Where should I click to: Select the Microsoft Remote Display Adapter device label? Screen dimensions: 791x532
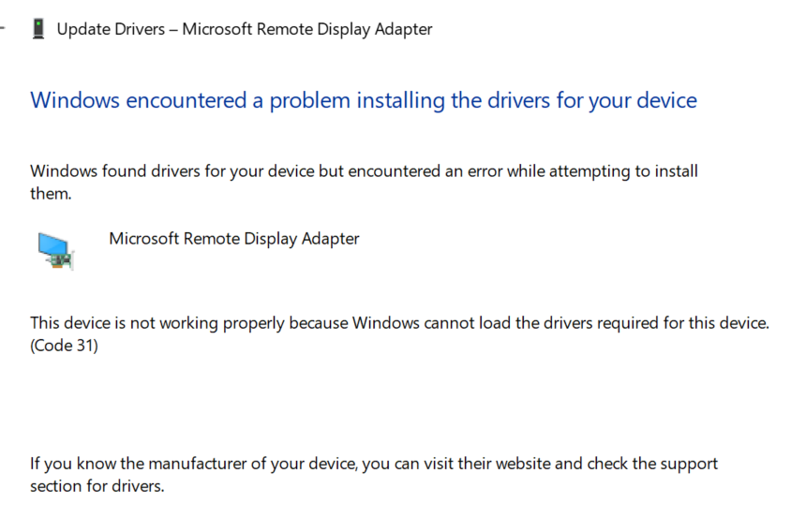coord(234,239)
